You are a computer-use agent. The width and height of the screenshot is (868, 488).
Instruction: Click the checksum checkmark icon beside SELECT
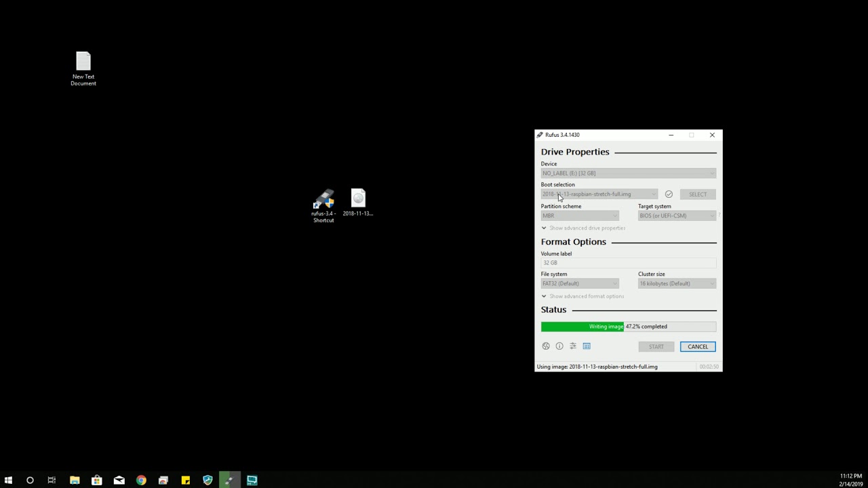pyautogui.click(x=669, y=194)
